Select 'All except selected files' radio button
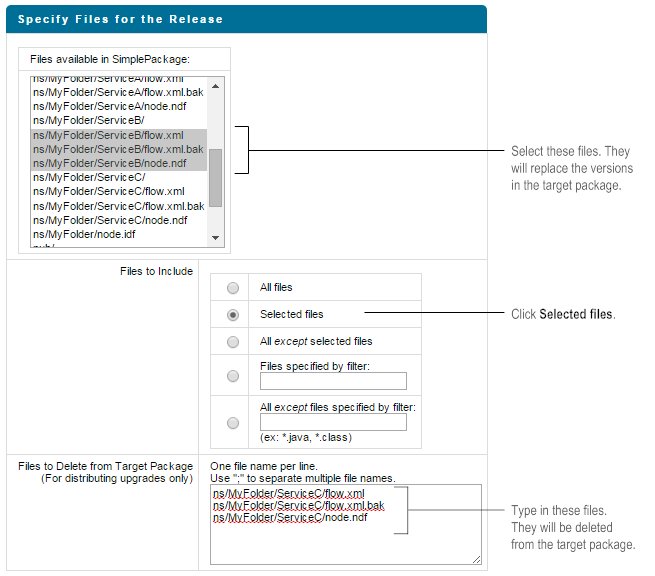 click(x=233, y=342)
